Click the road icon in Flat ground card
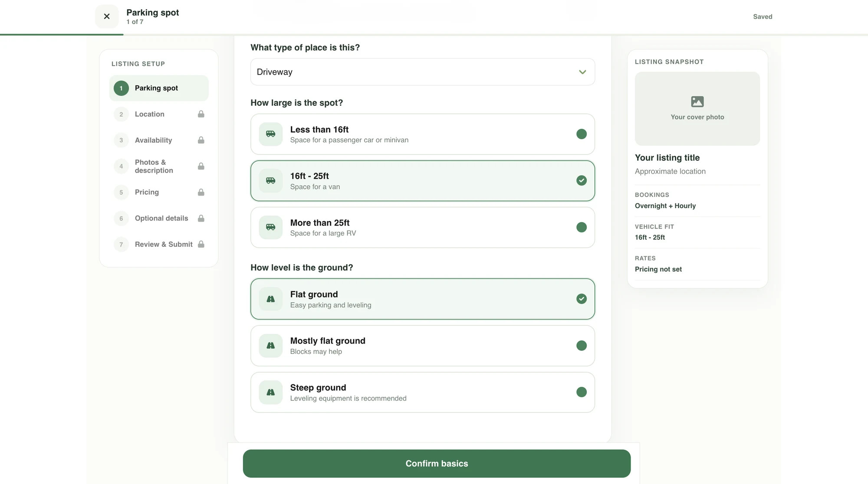 [271, 299]
